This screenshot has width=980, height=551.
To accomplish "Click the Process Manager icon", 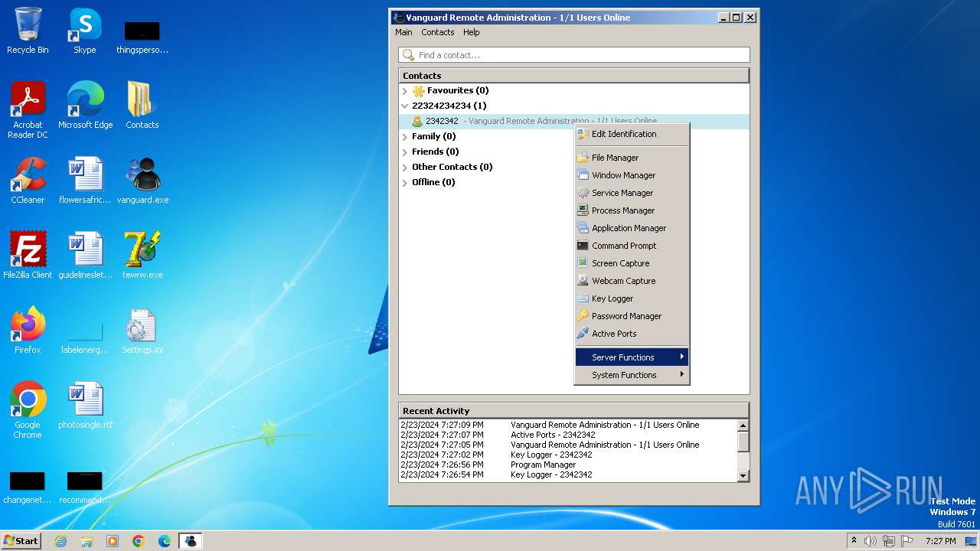I will [583, 210].
